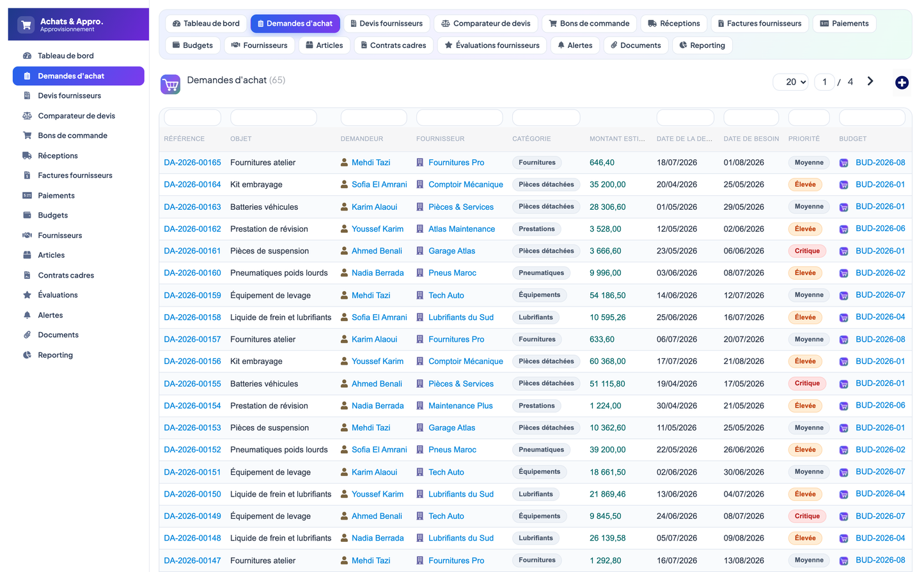
Task: Click the Pneumatiques category badge in row DA-2026-00152
Action: [542, 450]
